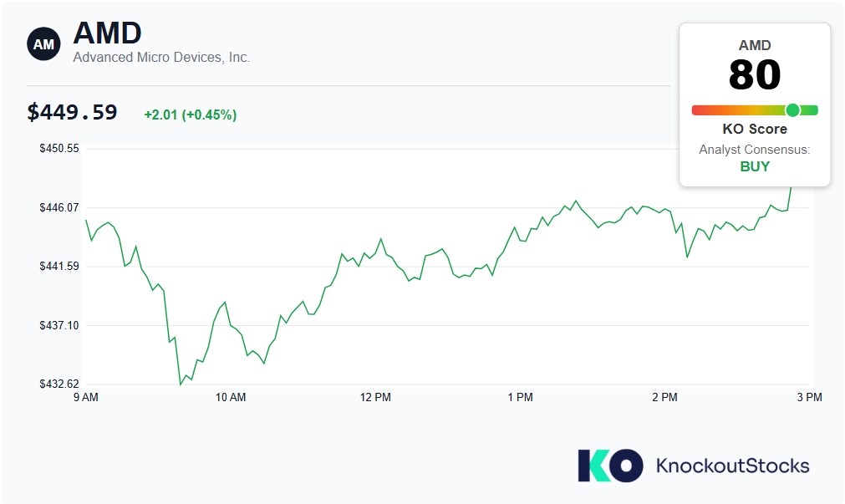Click the AM round ticker badge
Image resolution: width=845 pixels, height=504 pixels.
43,43
